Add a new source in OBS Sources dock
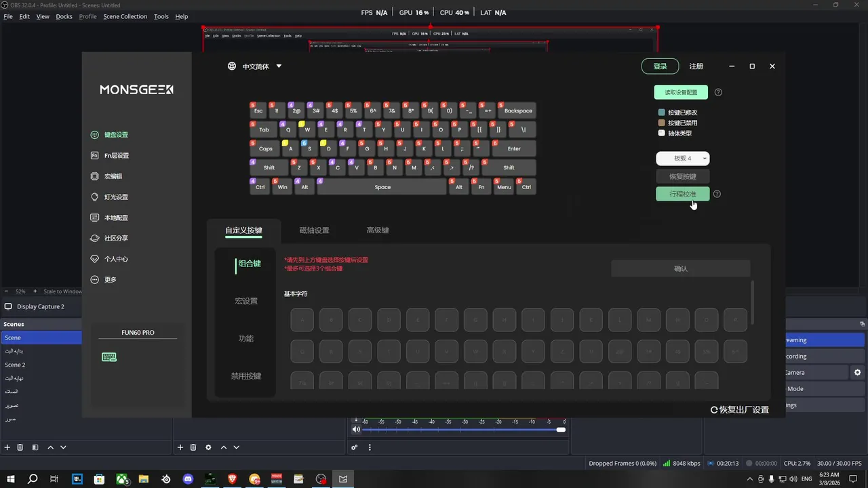868x488 pixels. [180, 447]
